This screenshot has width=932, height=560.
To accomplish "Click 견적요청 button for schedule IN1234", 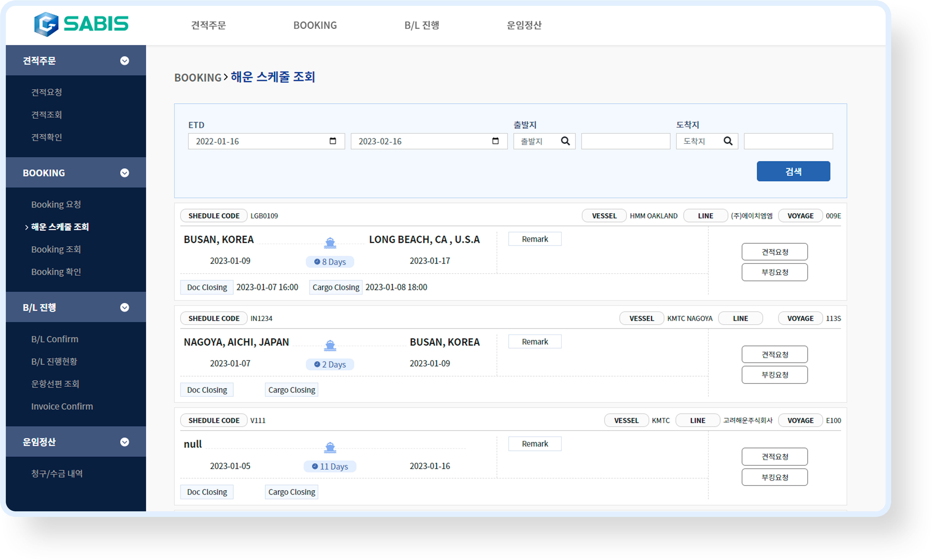I will pos(774,354).
